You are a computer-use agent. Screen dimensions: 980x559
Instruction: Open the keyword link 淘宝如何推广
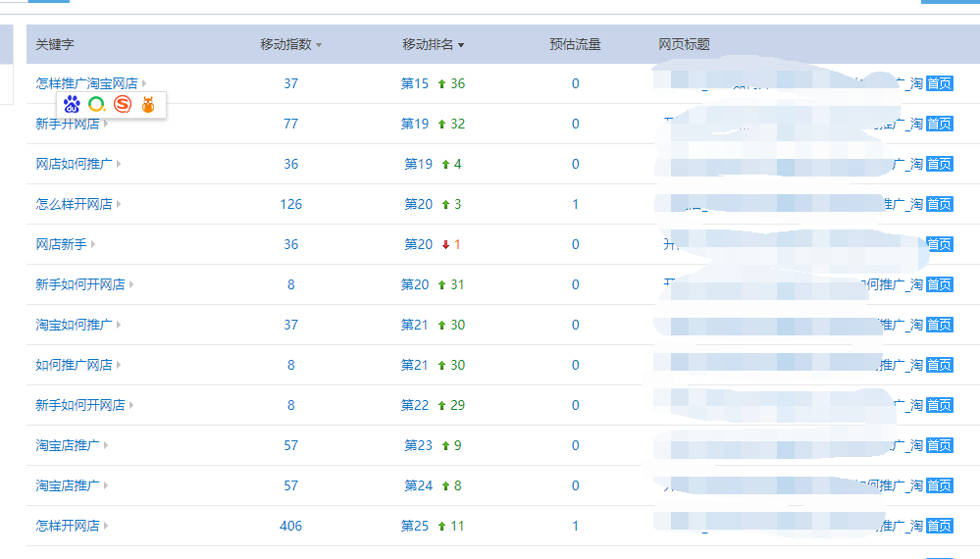pos(74,325)
